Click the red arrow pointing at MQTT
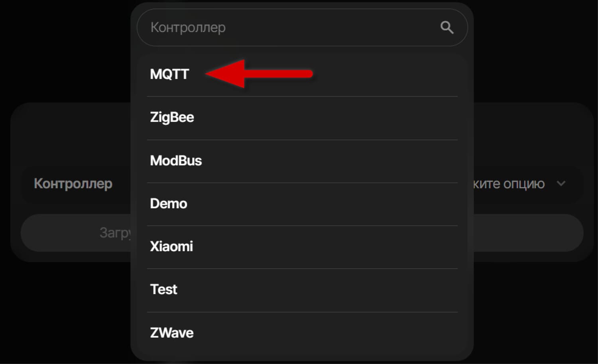 tap(259, 74)
